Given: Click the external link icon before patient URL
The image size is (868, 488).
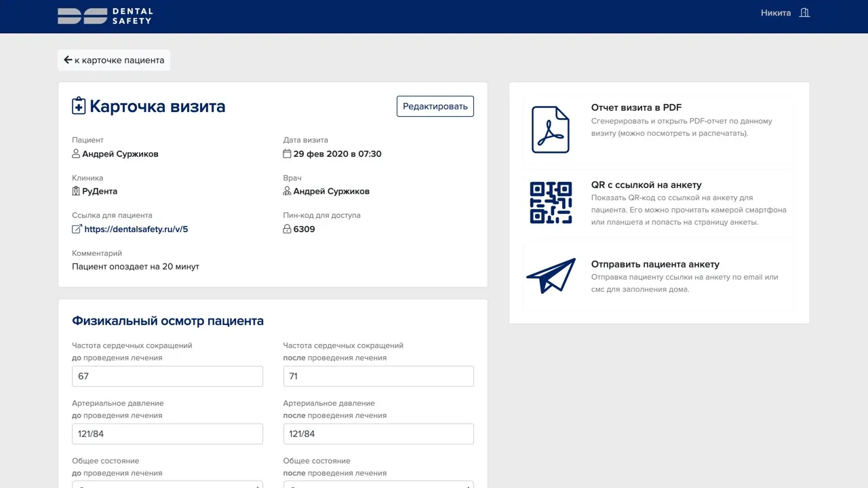Looking at the screenshot, I should 77,229.
